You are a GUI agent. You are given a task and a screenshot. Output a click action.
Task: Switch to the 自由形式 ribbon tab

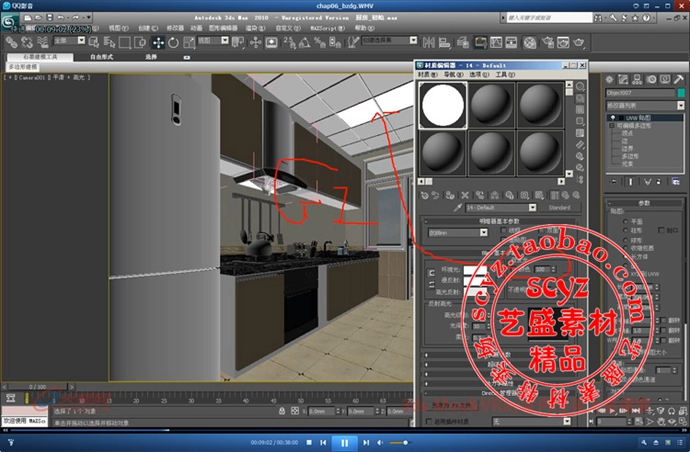tap(101, 57)
